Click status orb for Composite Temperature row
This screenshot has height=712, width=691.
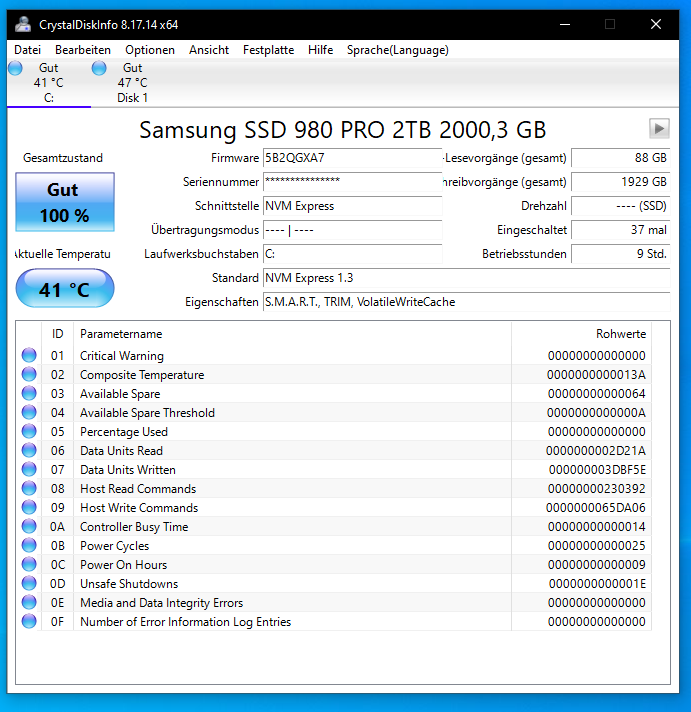point(29,374)
